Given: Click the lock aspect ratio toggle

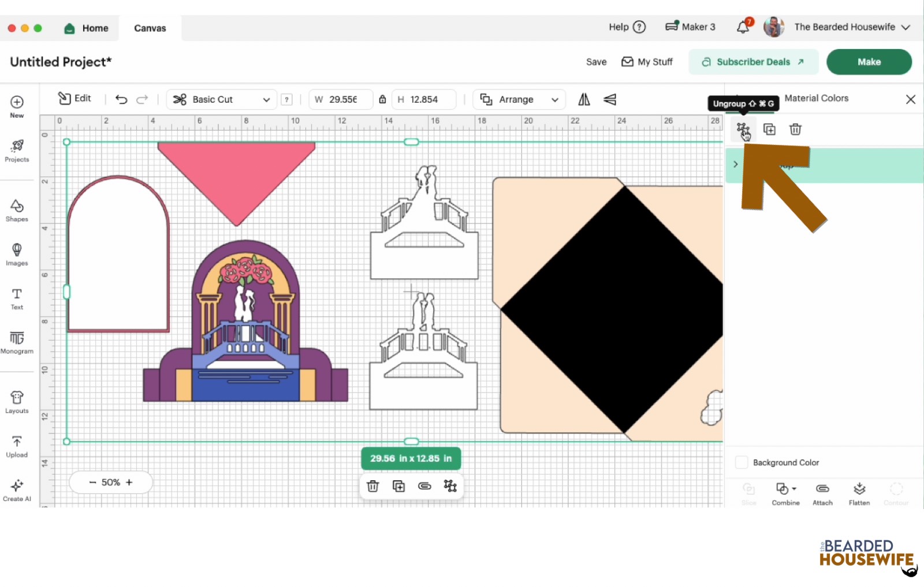Looking at the screenshot, I should (x=382, y=99).
